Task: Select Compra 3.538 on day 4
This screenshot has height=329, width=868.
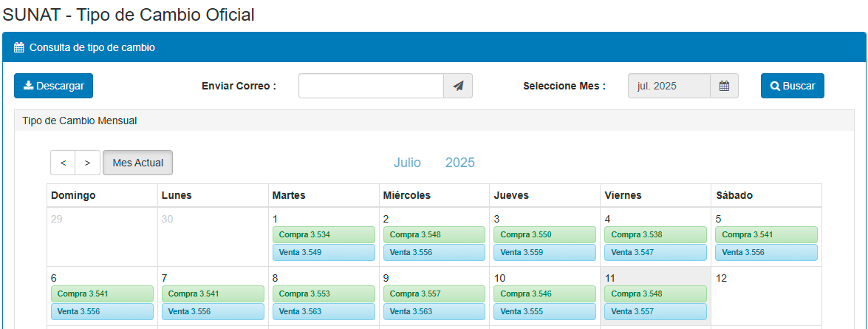Action: click(x=656, y=235)
